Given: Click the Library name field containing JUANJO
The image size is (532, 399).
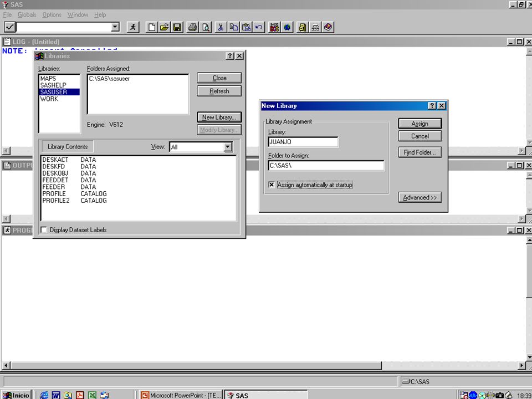Looking at the screenshot, I should (303, 142).
